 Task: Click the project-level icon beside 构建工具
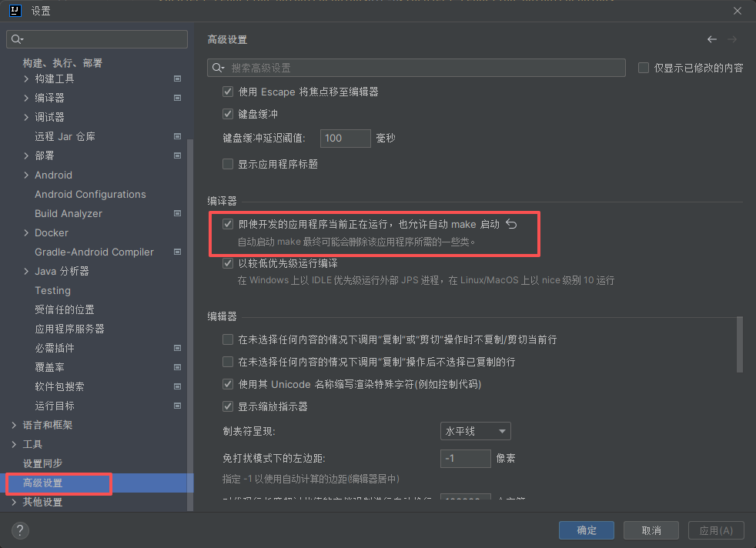(177, 79)
